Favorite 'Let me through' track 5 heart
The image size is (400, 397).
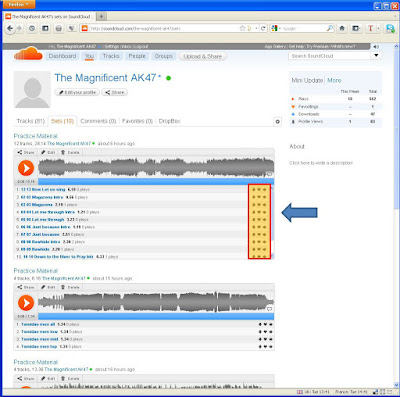pyautogui.click(x=259, y=220)
